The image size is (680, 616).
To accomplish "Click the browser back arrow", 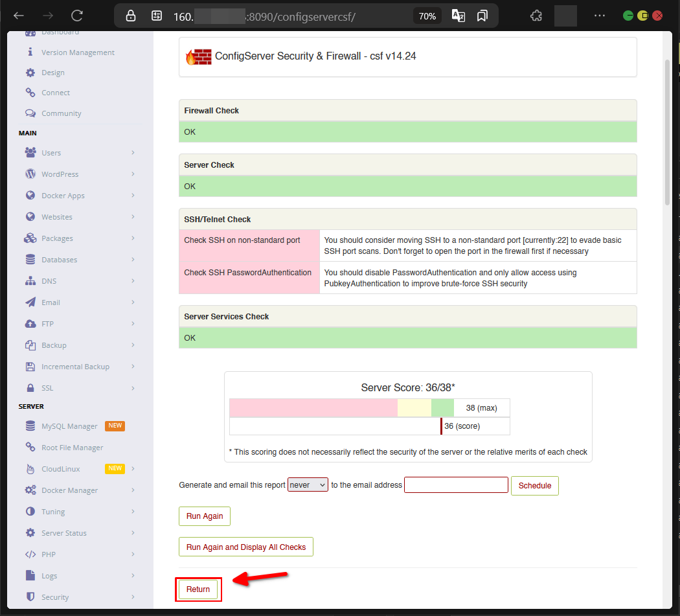I will [x=19, y=16].
